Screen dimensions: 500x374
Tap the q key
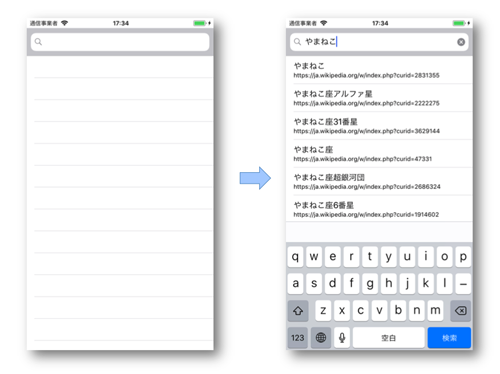295,257
